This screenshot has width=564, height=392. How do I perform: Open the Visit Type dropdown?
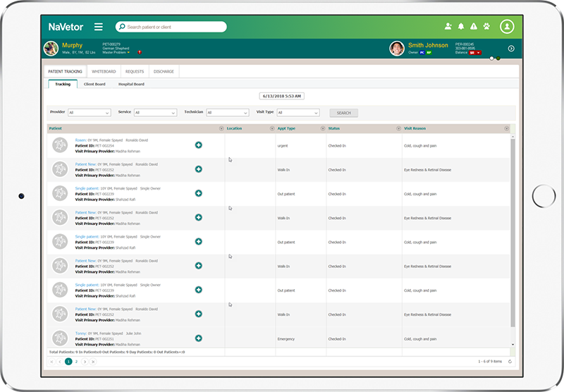(x=298, y=113)
